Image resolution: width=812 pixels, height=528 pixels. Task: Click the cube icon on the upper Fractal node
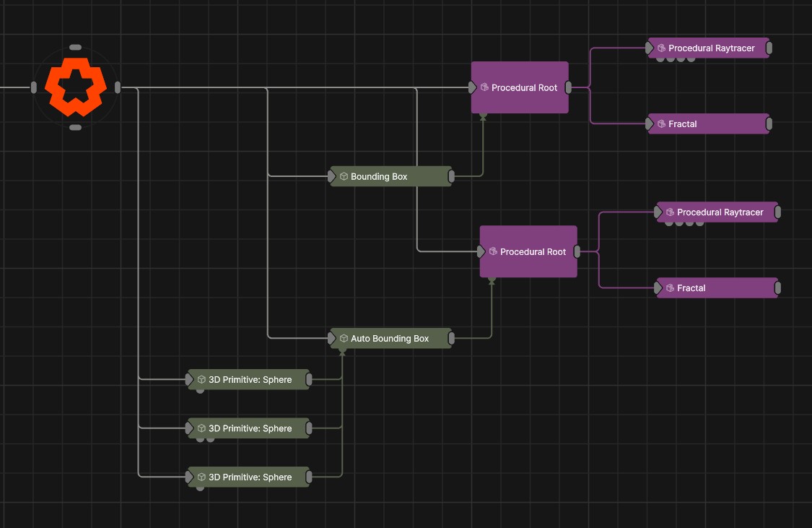coord(661,124)
